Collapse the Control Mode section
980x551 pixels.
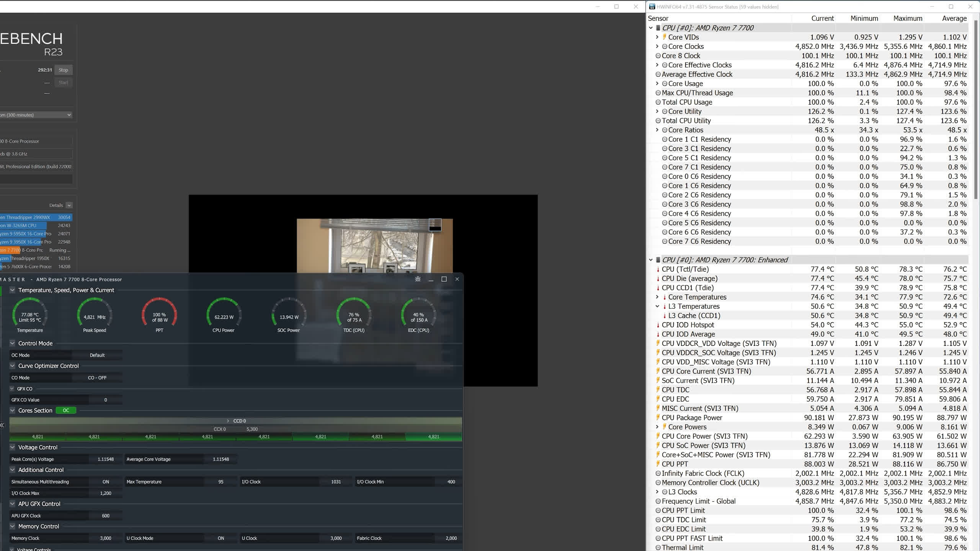(12, 343)
